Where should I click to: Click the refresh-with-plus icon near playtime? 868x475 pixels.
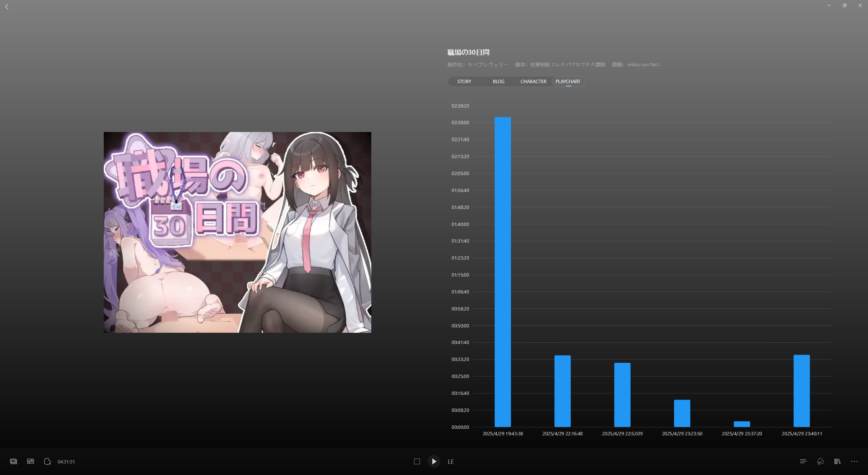click(47, 461)
